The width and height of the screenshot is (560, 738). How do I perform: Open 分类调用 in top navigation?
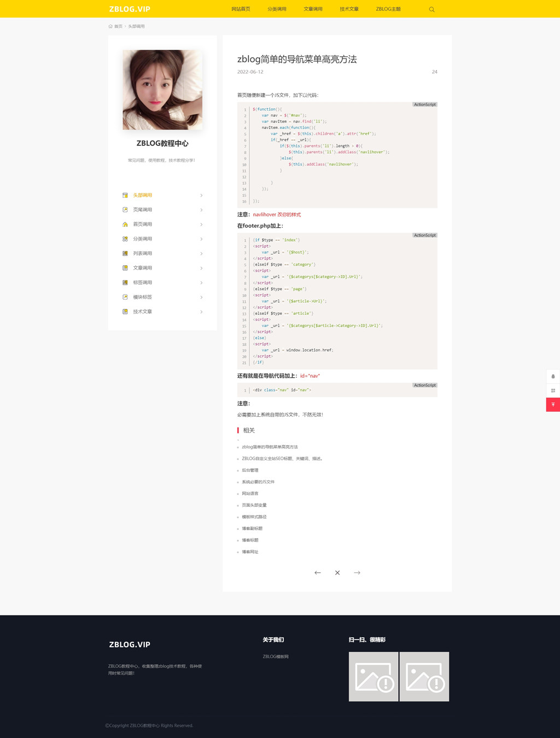[x=277, y=9]
